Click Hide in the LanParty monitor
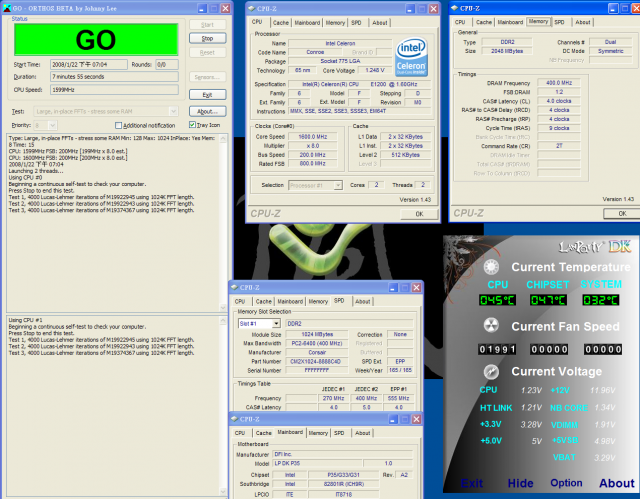The width and height of the screenshot is (640, 499). (520, 483)
